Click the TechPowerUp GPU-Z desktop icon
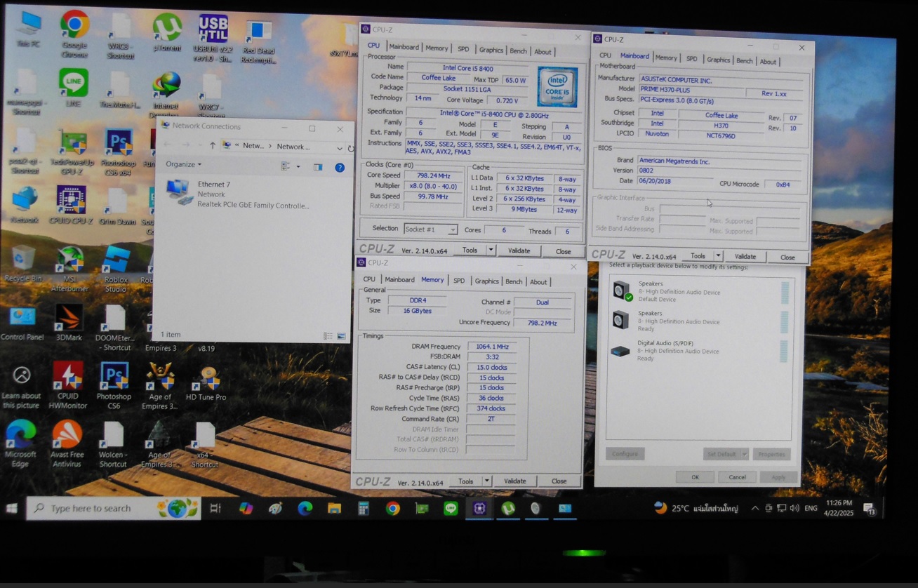 [73, 144]
